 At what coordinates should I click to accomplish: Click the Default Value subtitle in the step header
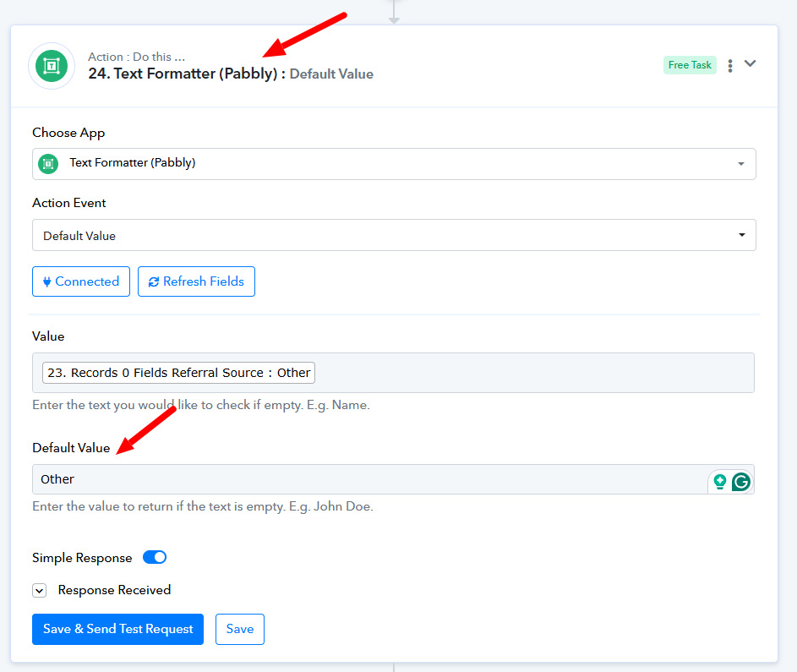331,74
